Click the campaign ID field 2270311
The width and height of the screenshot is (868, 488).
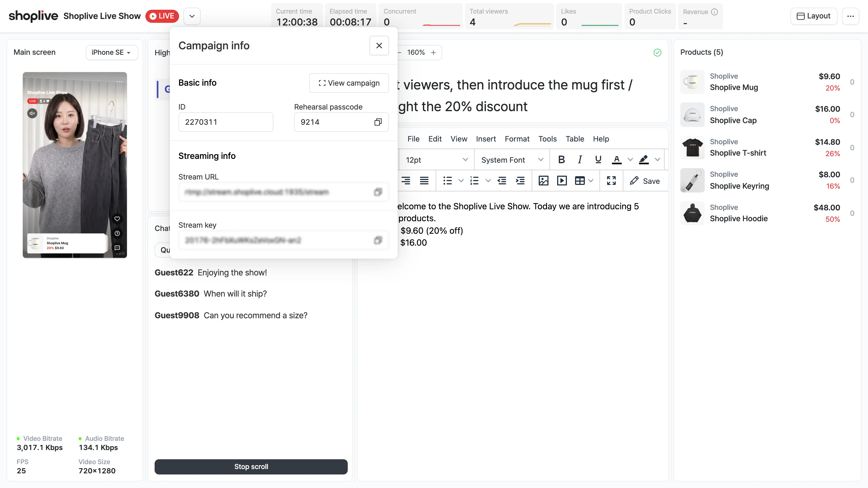point(225,122)
